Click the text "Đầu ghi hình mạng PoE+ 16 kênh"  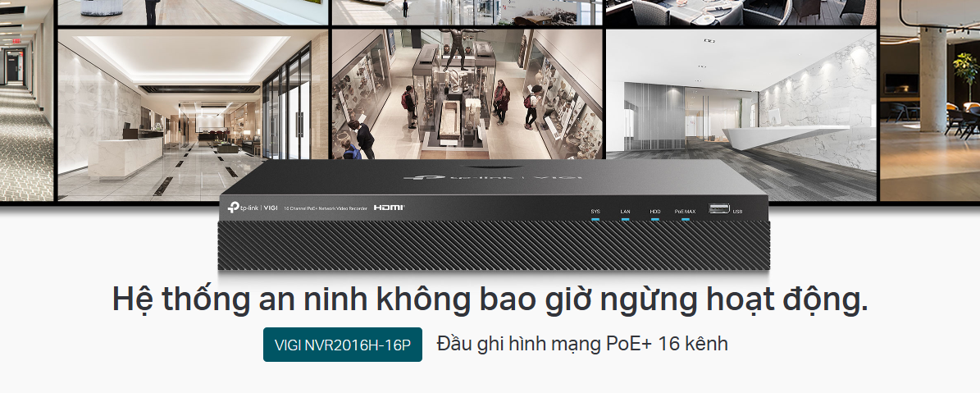click(x=582, y=345)
